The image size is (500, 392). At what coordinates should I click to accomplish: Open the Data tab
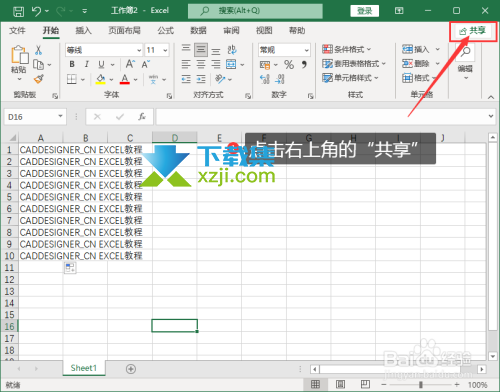click(x=198, y=31)
